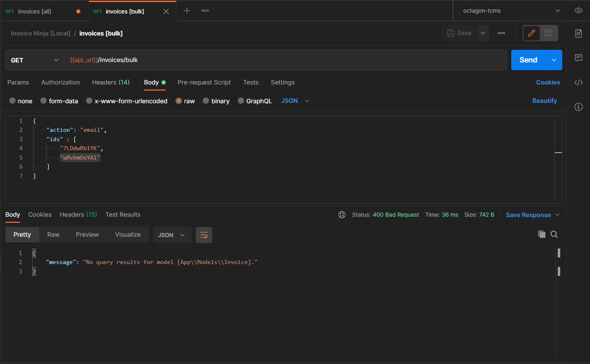
Task: Click the info icon in the right sidebar
Action: 579,107
